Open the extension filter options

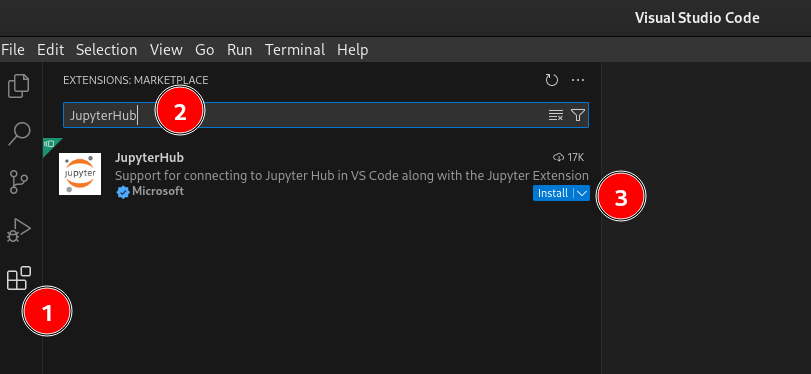point(578,115)
